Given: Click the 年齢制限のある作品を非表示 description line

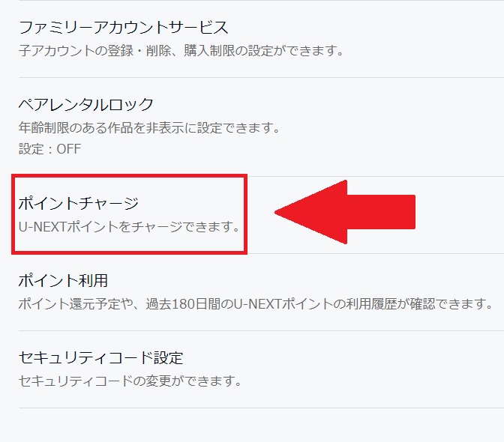Looking at the screenshot, I should pyautogui.click(x=149, y=128).
